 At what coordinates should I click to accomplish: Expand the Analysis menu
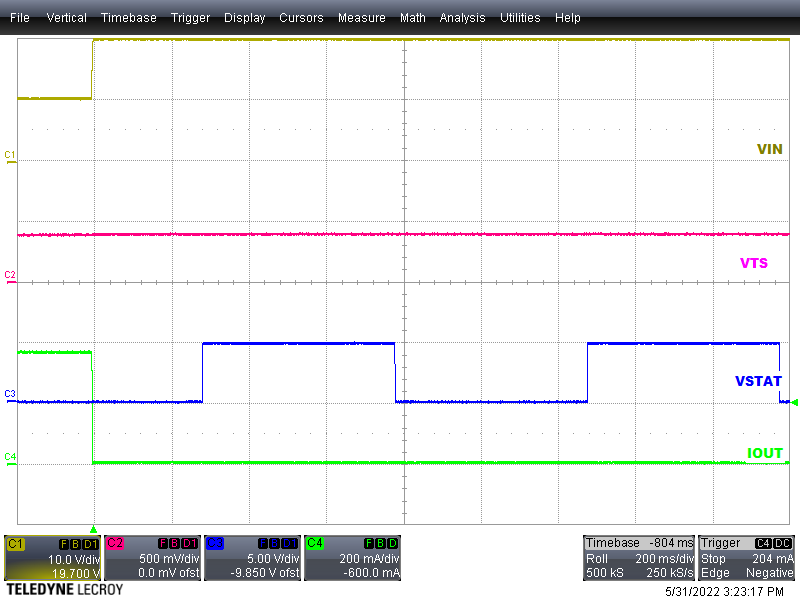(x=462, y=18)
